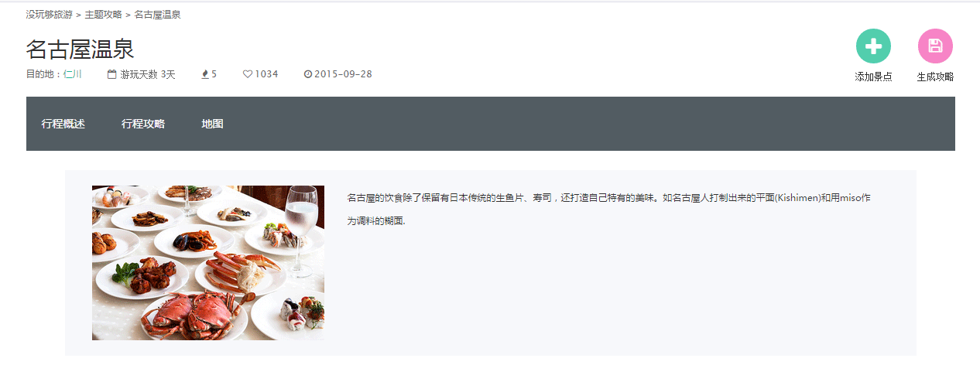Open 主题攻略 breadcrumb link
This screenshot has width=980, height=365.
pos(103,15)
